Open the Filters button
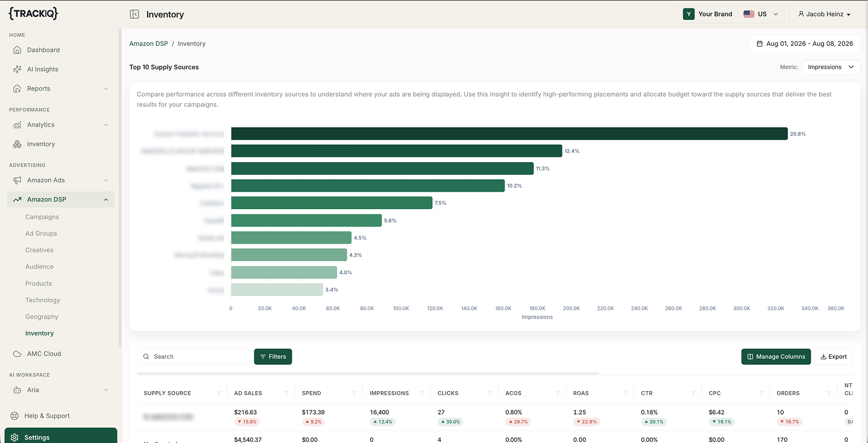The image size is (868, 443). pos(273,357)
